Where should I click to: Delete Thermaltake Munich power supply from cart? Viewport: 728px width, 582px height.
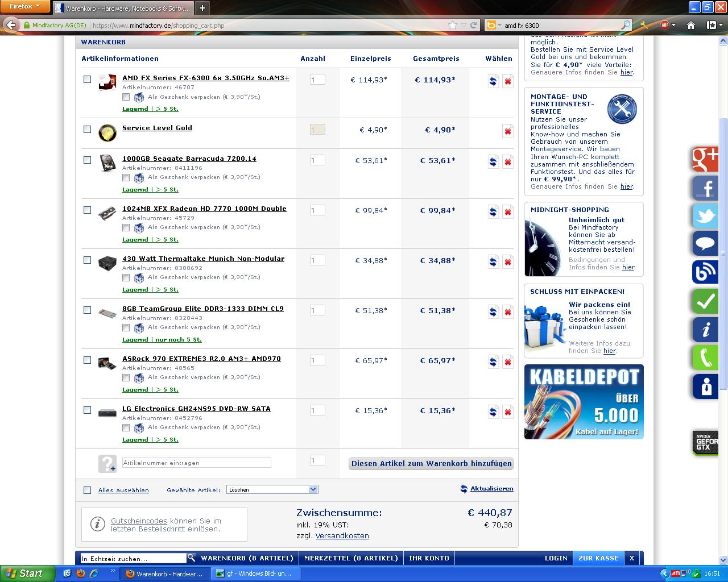[x=508, y=262]
